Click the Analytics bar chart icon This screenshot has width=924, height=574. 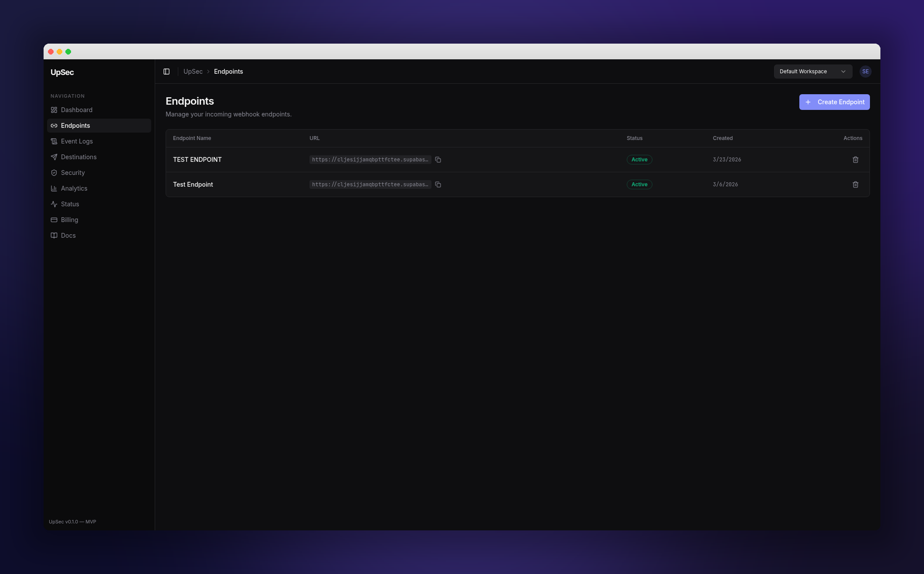[54, 188]
